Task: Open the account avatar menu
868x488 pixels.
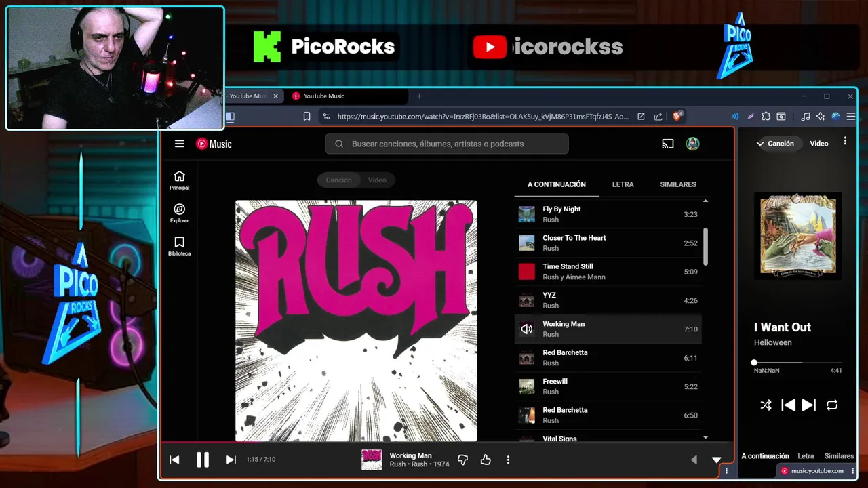Action: pos(692,144)
